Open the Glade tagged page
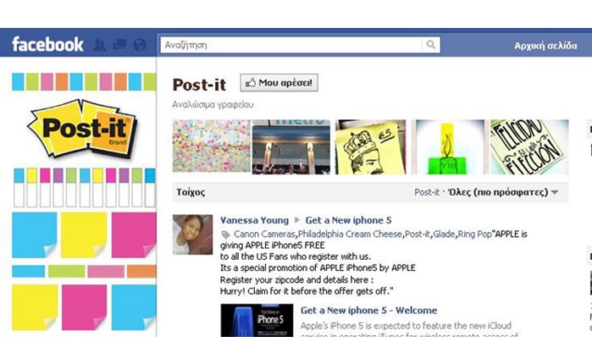Screen dimensions: 592x364 click(x=444, y=234)
